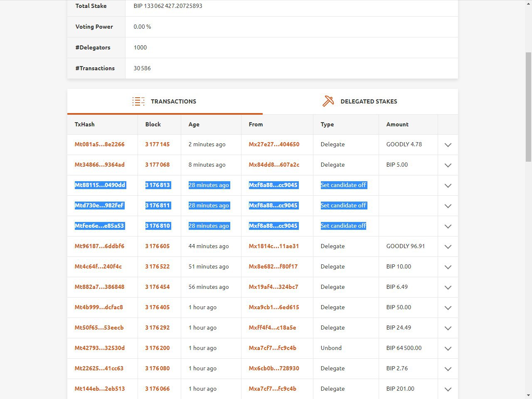The width and height of the screenshot is (532, 399).
Task: Open transaction Mt96187...6ddbf6
Action: point(99,246)
